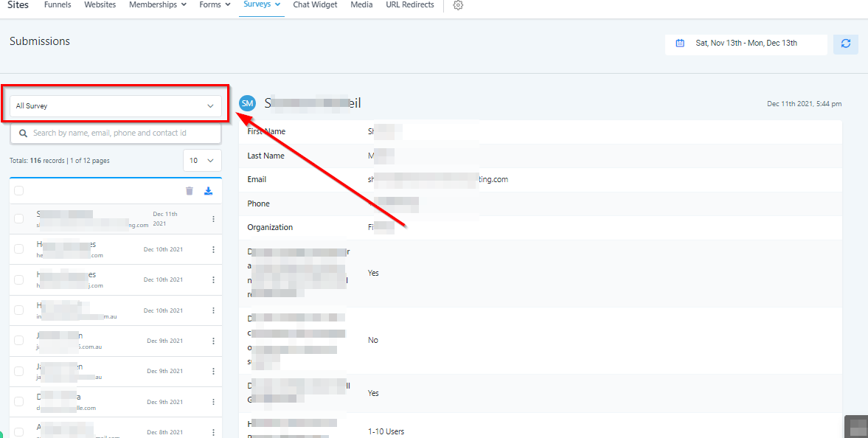Viewport: 868px width, 438px height.
Task: Download submissions using the export icon
Action: (x=208, y=191)
